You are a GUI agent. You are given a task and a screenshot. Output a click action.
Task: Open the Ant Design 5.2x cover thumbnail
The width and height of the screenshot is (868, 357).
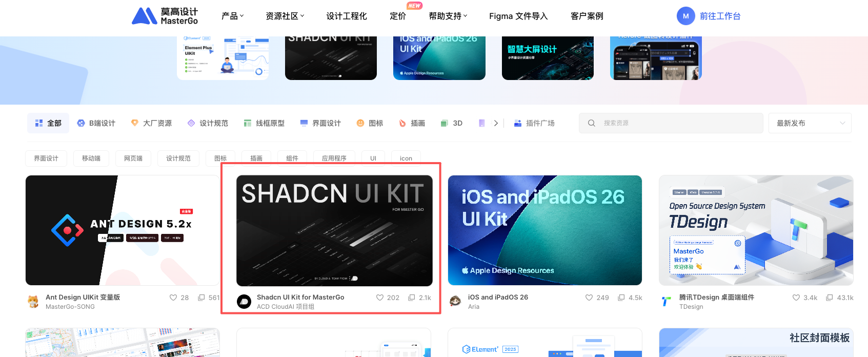pyautogui.click(x=123, y=230)
